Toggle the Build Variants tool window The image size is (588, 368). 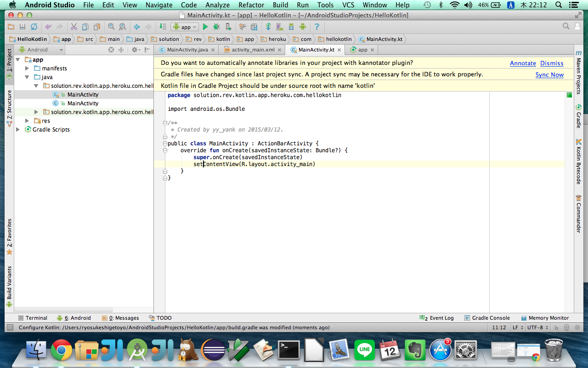pyautogui.click(x=9, y=287)
